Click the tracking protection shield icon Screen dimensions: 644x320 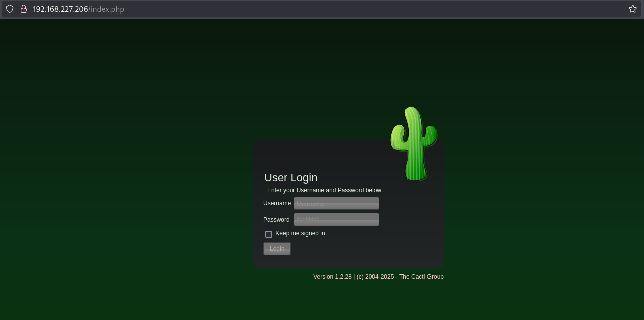[x=10, y=9]
